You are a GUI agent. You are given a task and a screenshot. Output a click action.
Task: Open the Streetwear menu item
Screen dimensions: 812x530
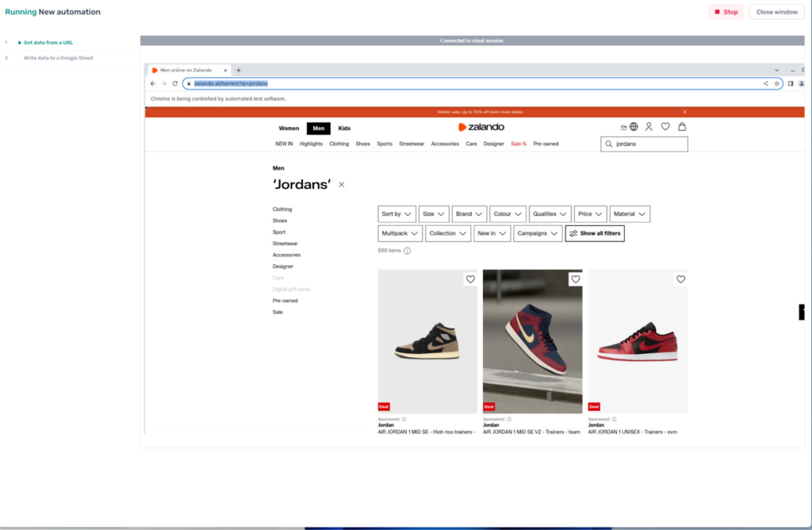click(x=412, y=144)
